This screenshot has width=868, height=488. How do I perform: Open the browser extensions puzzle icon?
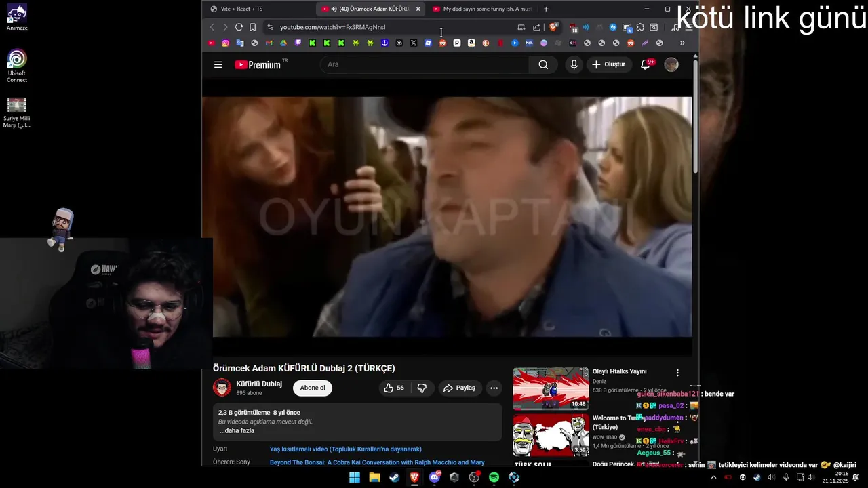pos(640,27)
